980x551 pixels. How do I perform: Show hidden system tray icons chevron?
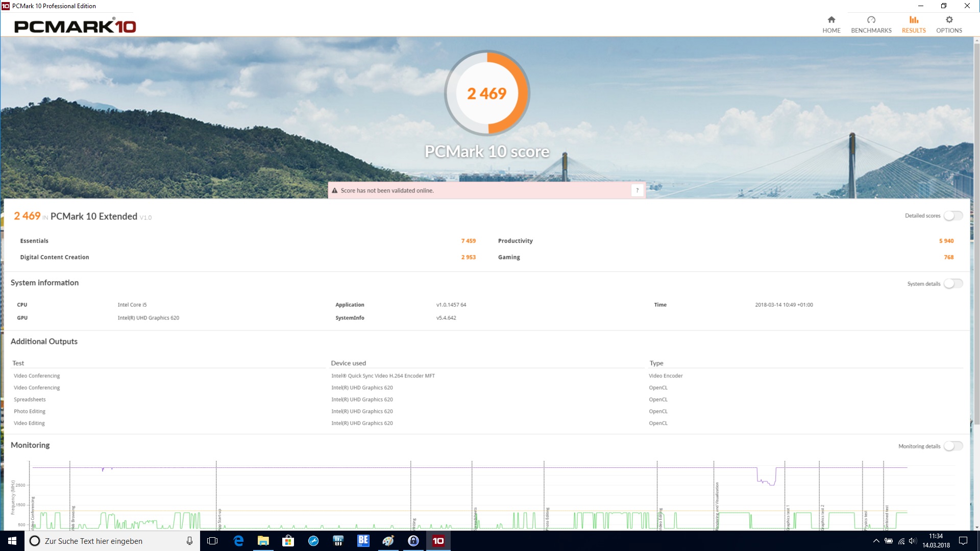876,541
